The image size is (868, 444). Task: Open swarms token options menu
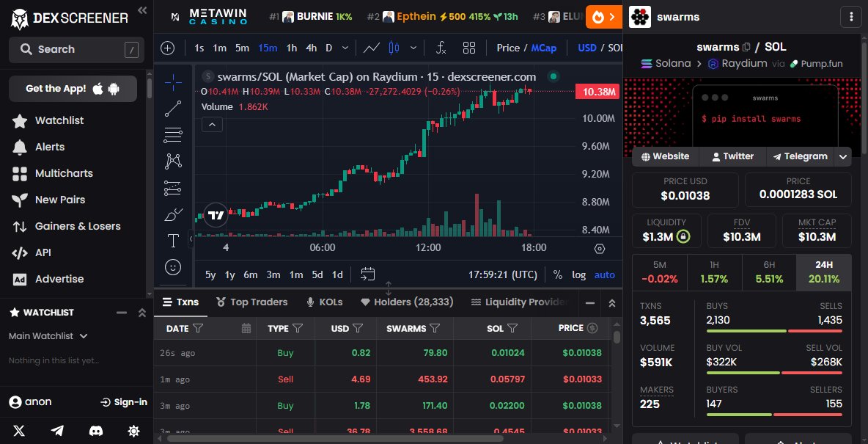click(851, 17)
